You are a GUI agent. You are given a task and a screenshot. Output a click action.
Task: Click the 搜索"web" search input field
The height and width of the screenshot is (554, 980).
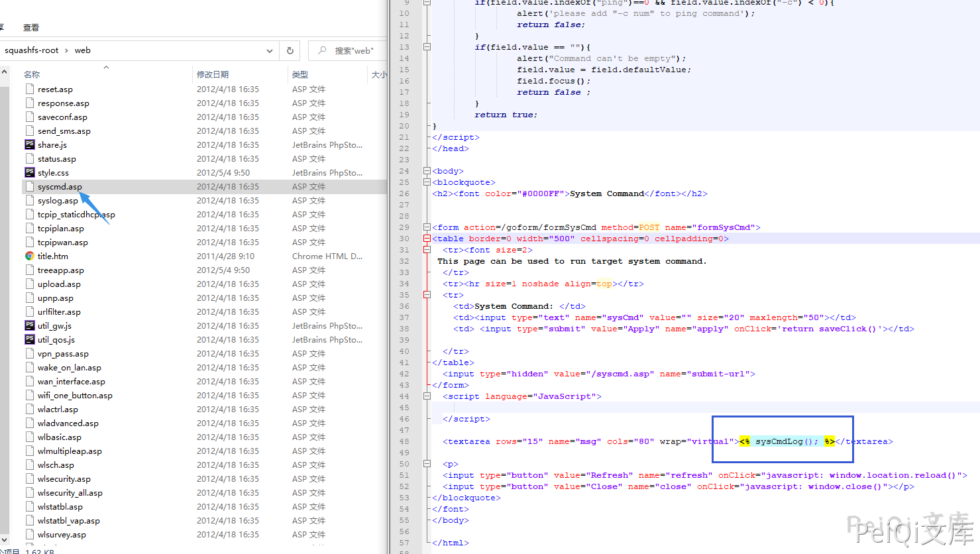click(x=354, y=50)
